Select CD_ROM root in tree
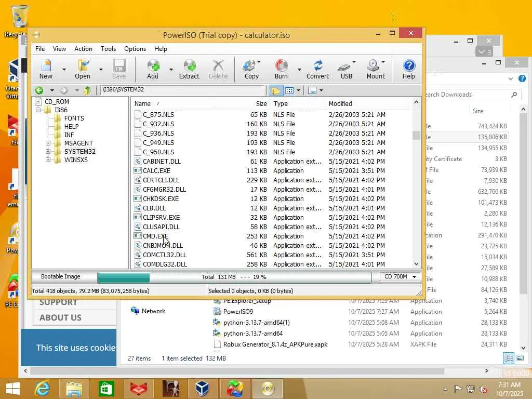The height and width of the screenshot is (399, 532). pyautogui.click(x=57, y=101)
